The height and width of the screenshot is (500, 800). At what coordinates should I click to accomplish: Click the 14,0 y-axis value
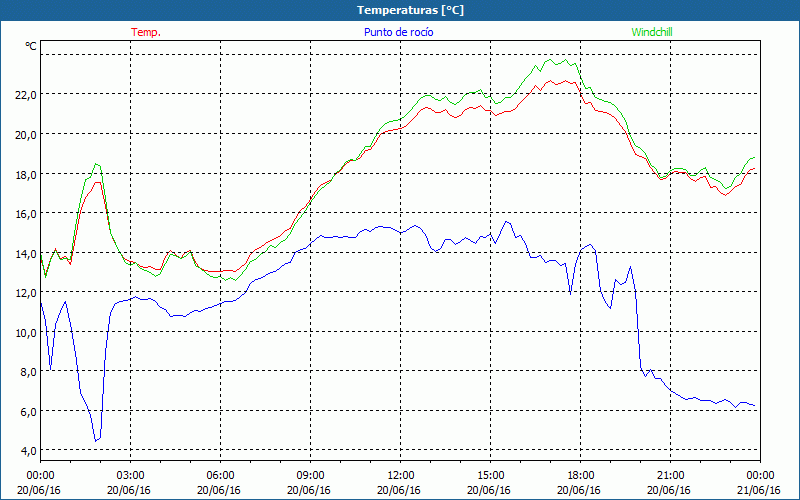26,254
